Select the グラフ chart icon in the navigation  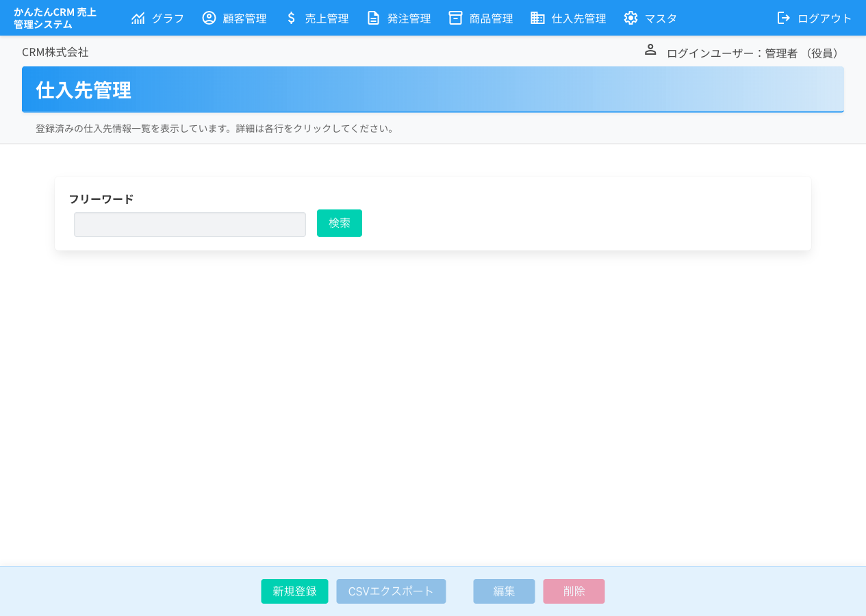(x=138, y=18)
